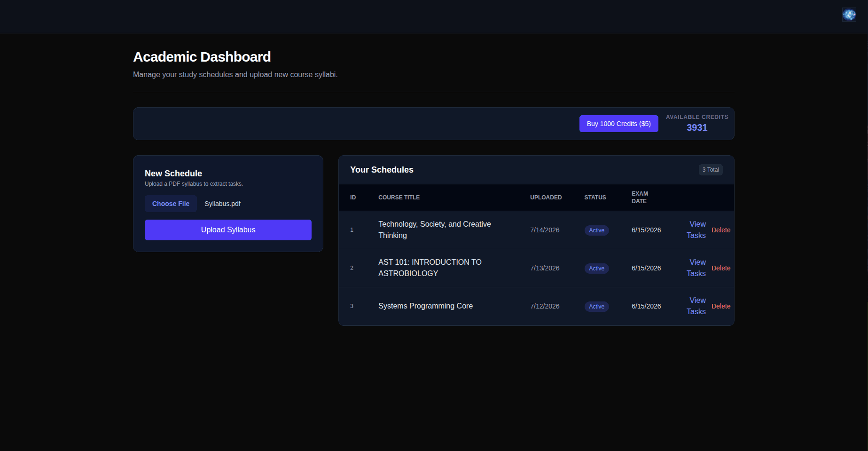Viewport: 868px width, 451px height.
Task: Click uploaded date 7/13/2026
Action: click(x=545, y=268)
